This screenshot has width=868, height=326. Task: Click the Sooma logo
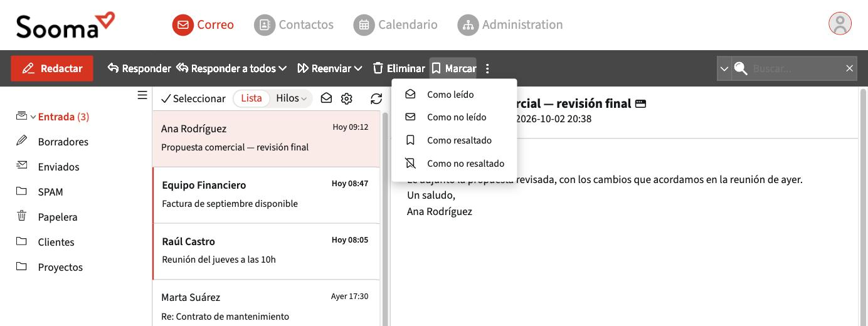coord(66,25)
